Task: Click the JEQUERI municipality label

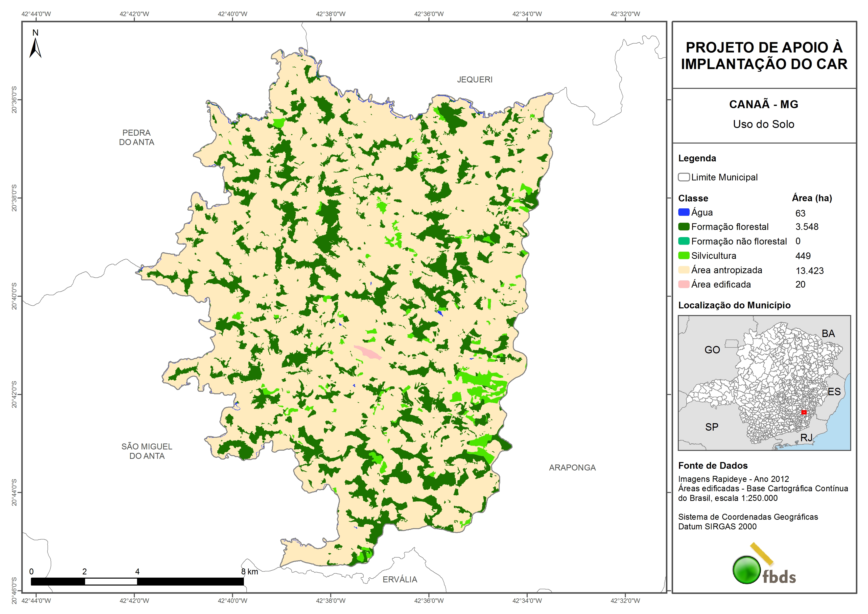Action: (474, 79)
